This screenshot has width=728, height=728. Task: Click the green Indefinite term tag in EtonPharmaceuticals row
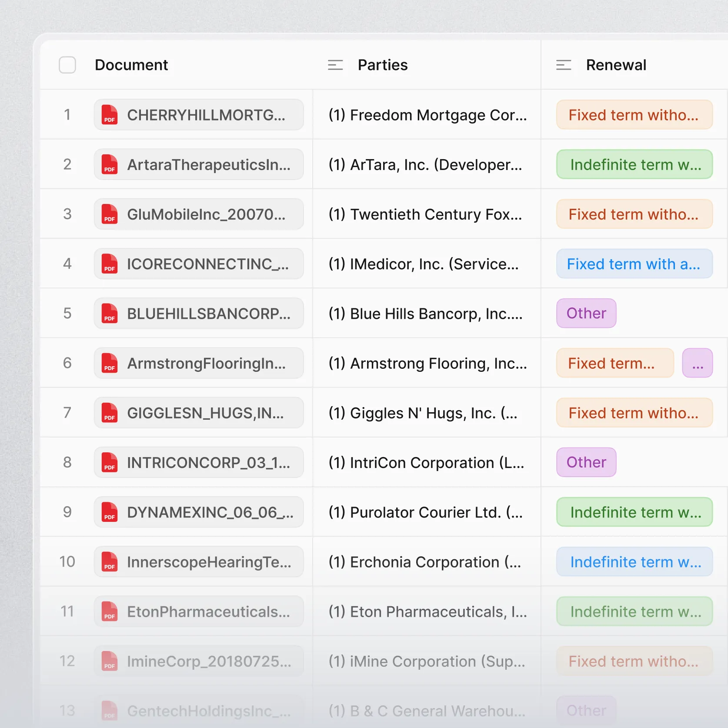pos(634,611)
